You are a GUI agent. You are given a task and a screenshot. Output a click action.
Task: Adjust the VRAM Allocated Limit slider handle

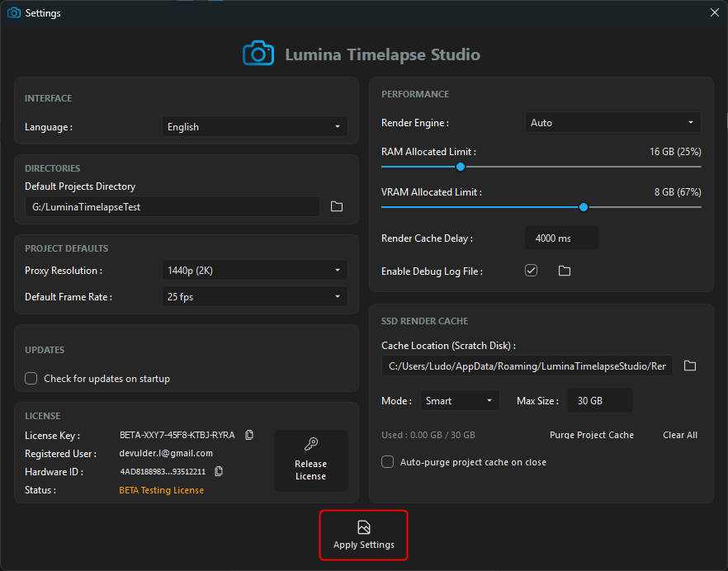584,207
